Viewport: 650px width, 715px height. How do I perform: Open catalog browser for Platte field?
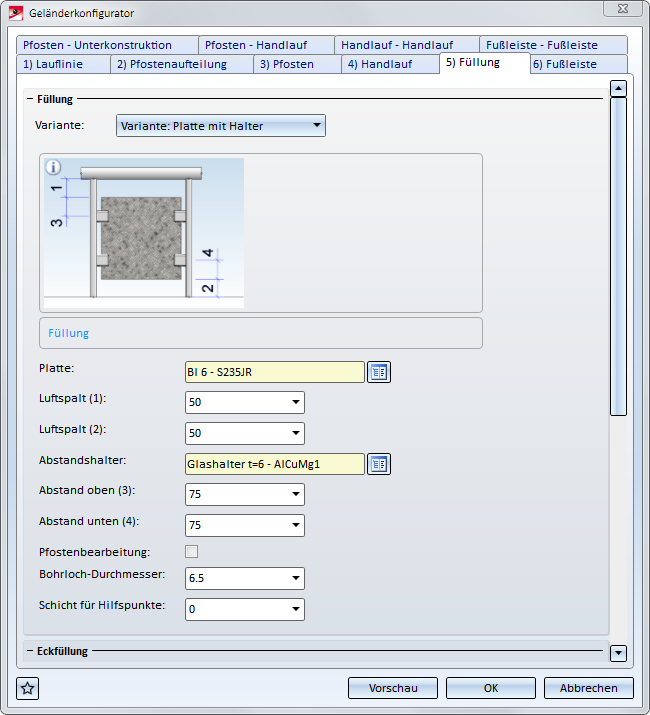[379, 372]
